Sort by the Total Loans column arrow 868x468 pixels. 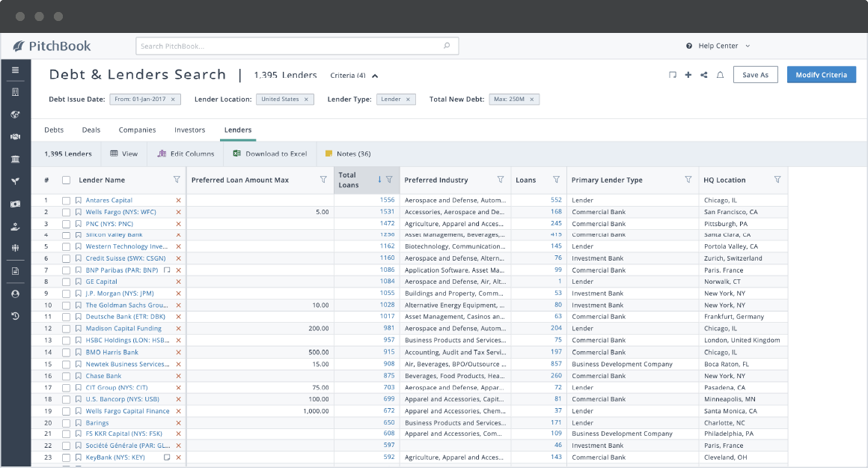[379, 180]
